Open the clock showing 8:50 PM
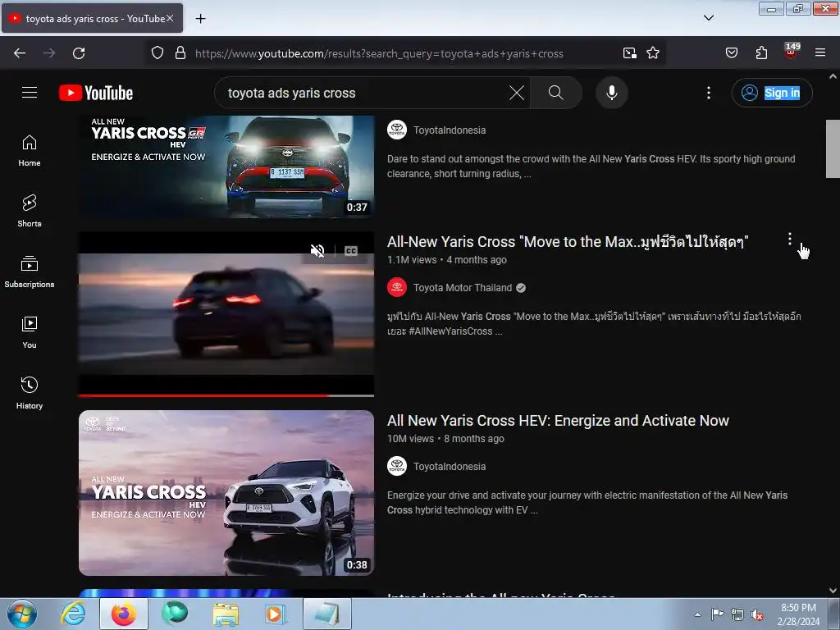The height and width of the screenshot is (630, 840). pos(798,614)
